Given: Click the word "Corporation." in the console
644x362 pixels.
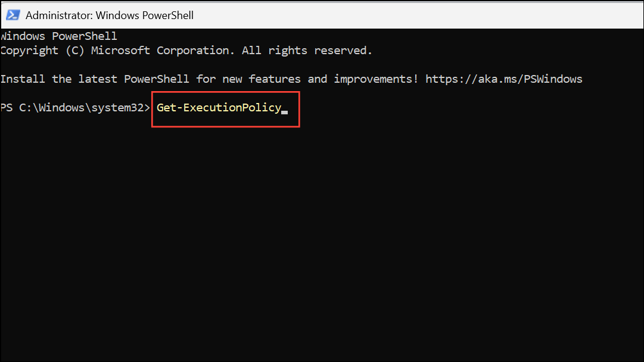Looking at the screenshot, I should pos(195,51).
